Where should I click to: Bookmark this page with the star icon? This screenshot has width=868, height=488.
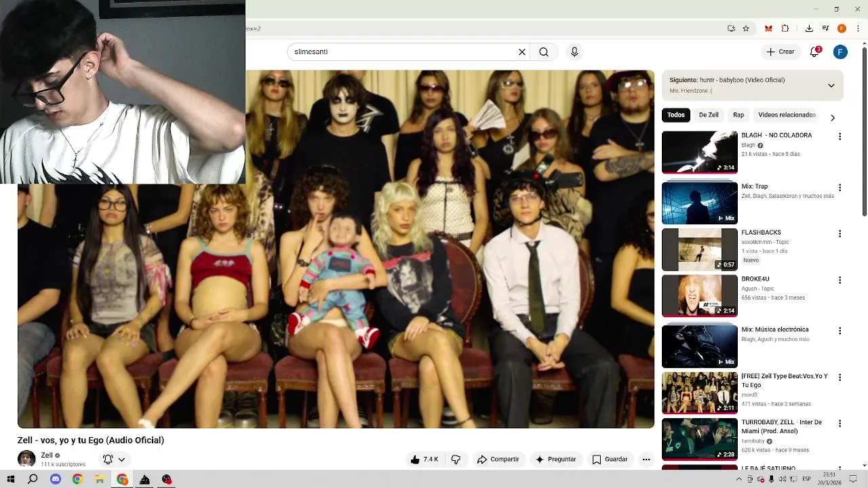pos(746,28)
